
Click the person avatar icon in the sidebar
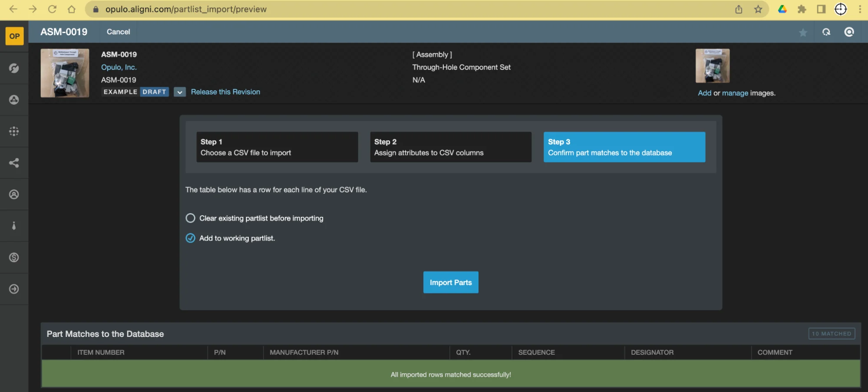point(14,194)
